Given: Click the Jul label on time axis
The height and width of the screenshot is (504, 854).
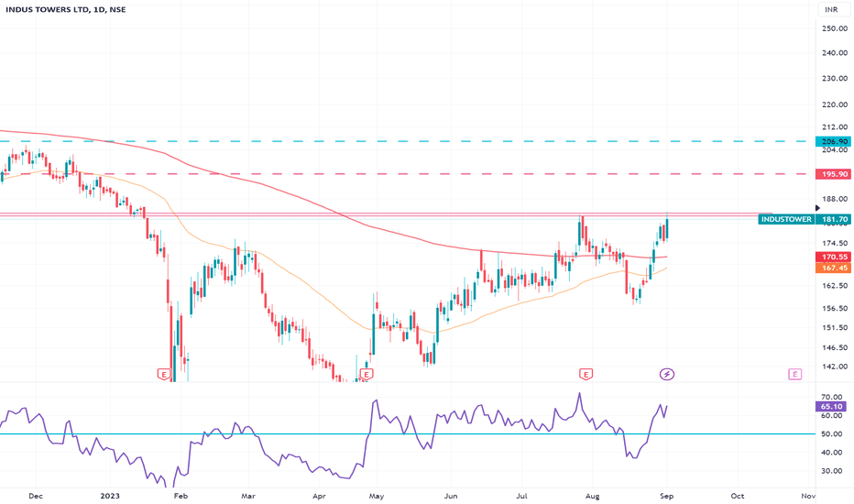Looking at the screenshot, I should (521, 496).
